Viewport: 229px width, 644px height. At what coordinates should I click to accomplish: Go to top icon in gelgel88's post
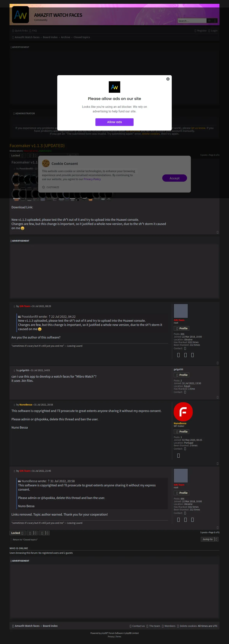tap(218, 397)
